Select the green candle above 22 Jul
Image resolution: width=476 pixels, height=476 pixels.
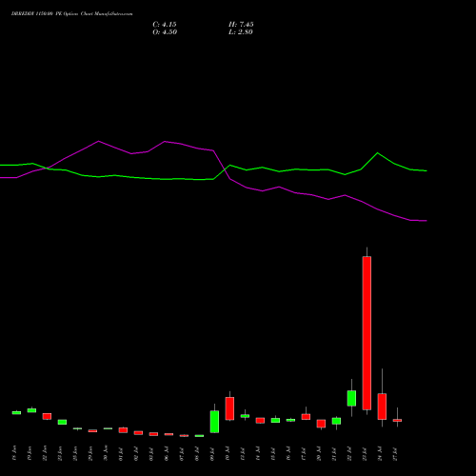(x=351, y=398)
